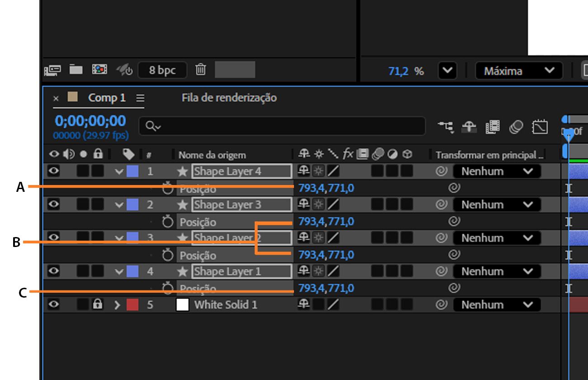
Task: Enable frame blending for the composition
Action: tap(492, 127)
